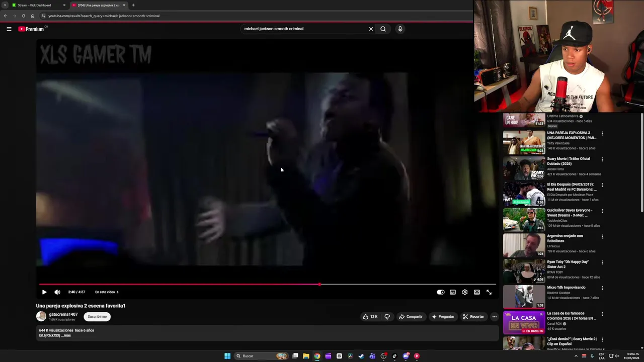The height and width of the screenshot is (362, 644).
Task: Open Chrome from the taskbar
Action: pyautogui.click(x=317, y=356)
